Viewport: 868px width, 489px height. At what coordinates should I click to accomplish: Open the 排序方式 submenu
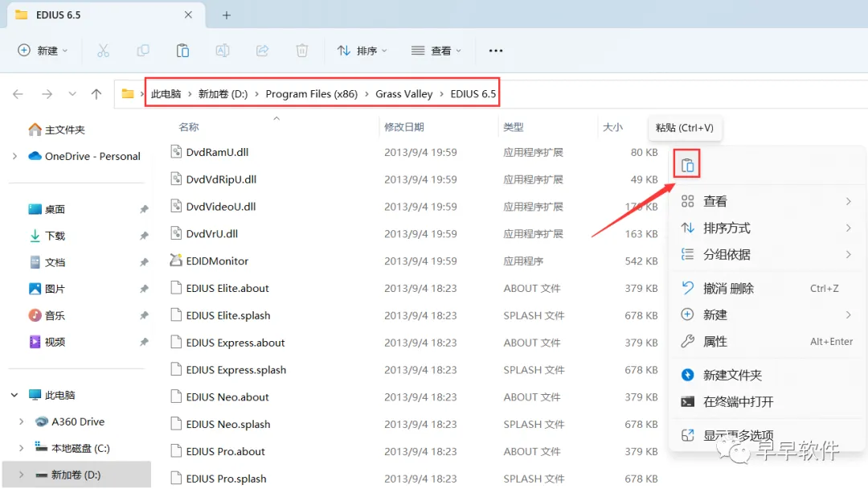[767, 228]
